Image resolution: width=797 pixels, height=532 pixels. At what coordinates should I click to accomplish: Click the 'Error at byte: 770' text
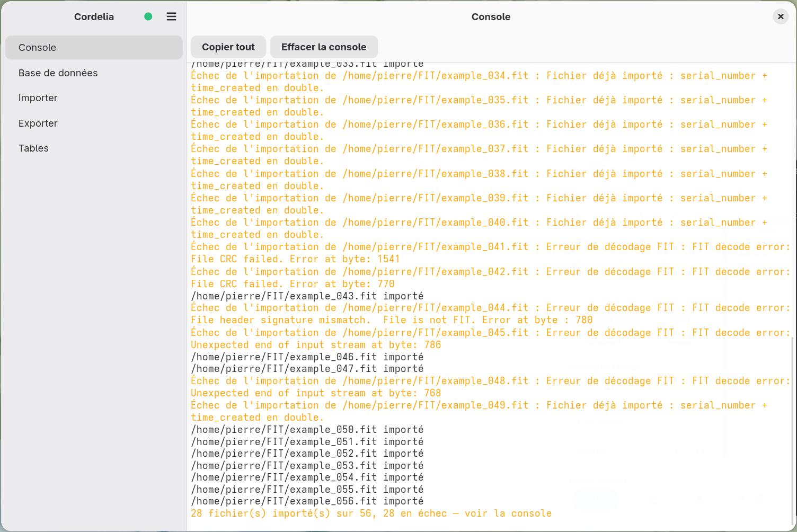[x=342, y=284]
